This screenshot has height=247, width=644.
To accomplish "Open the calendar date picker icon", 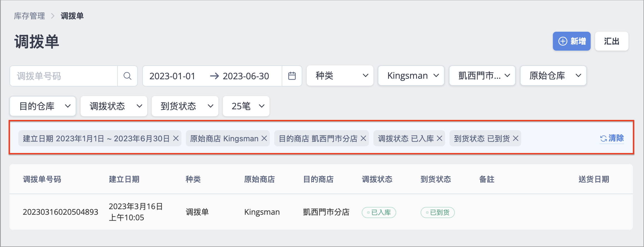I will point(292,76).
